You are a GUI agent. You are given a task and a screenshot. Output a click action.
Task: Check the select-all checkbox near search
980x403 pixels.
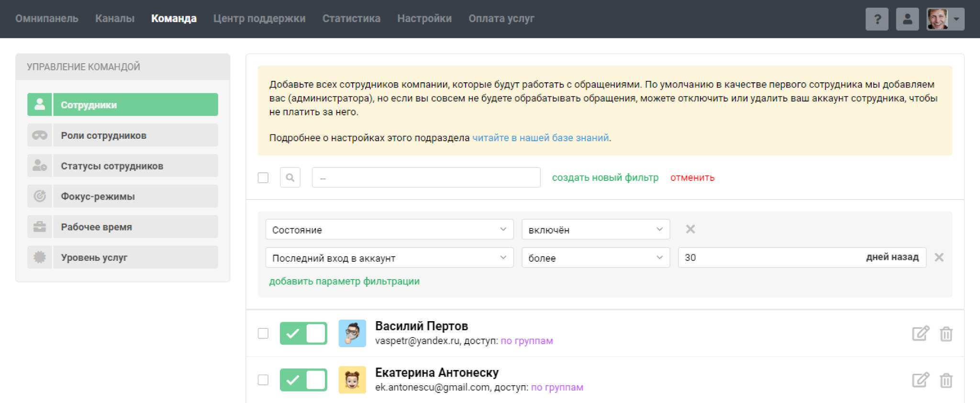(263, 178)
